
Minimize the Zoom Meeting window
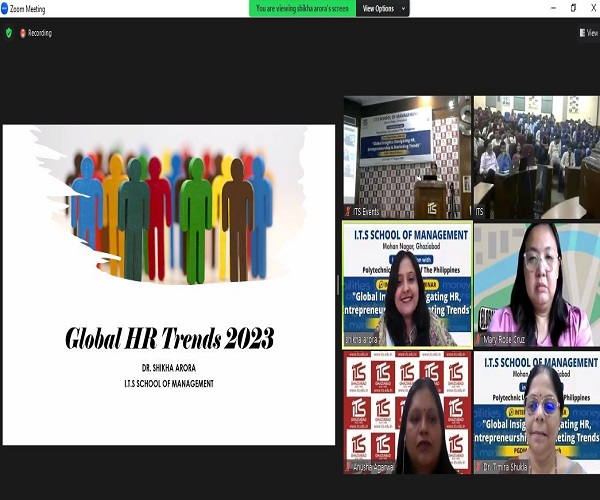(x=553, y=8)
